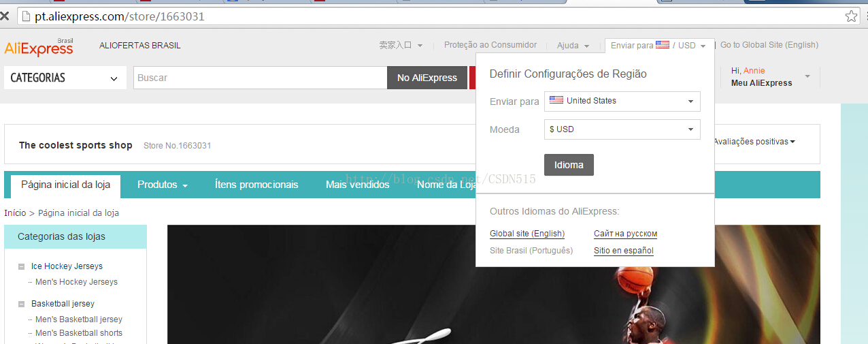Open the $ USD currency selector
Viewport: 868px width, 344px height.
tap(622, 129)
